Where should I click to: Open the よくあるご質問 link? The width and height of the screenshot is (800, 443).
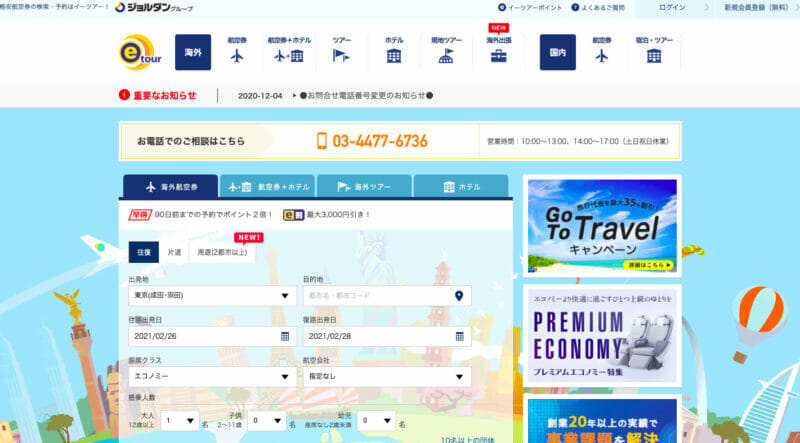click(598, 8)
